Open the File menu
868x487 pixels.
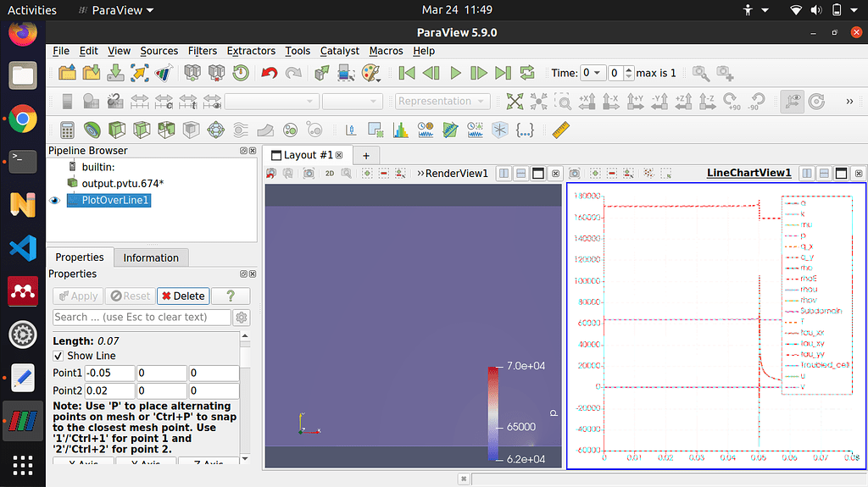pos(61,51)
